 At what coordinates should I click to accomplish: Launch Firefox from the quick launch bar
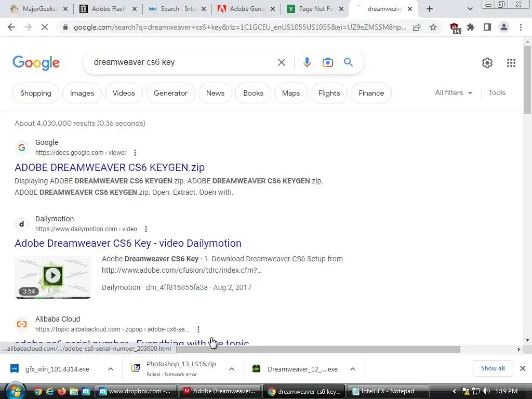[x=62, y=392]
